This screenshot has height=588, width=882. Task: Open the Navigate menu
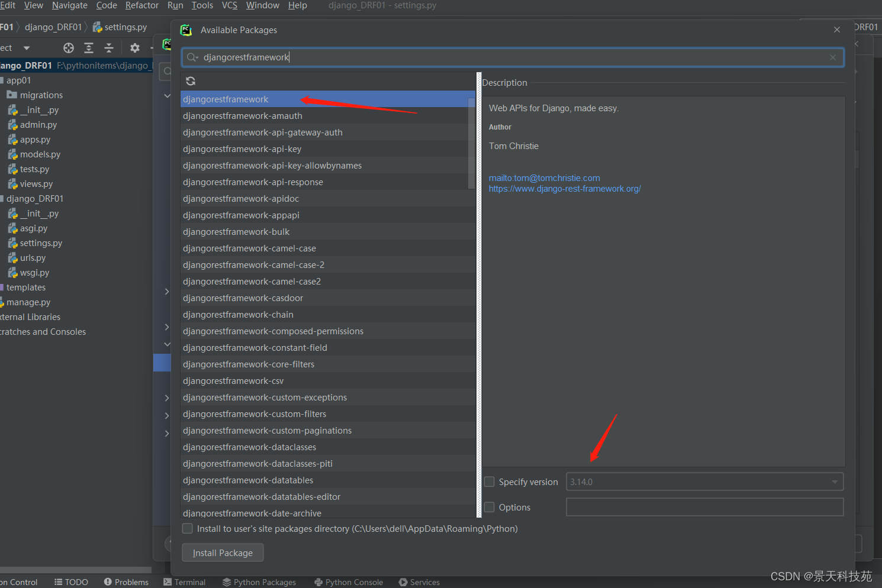(x=69, y=5)
